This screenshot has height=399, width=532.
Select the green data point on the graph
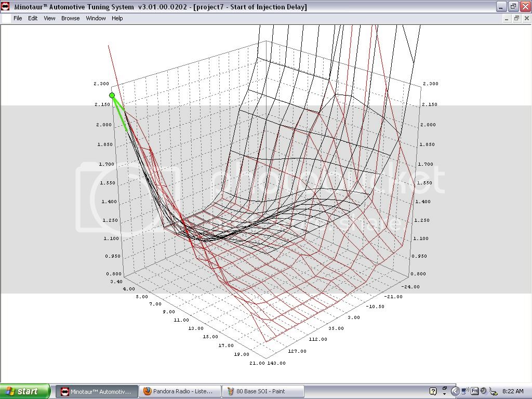click(x=112, y=96)
